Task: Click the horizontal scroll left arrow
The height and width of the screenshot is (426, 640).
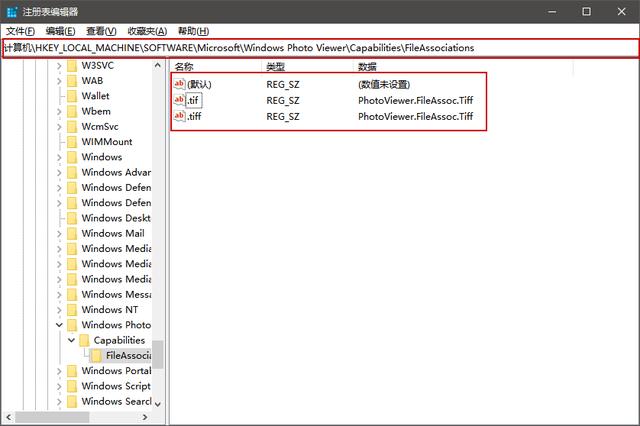Action: [8, 417]
